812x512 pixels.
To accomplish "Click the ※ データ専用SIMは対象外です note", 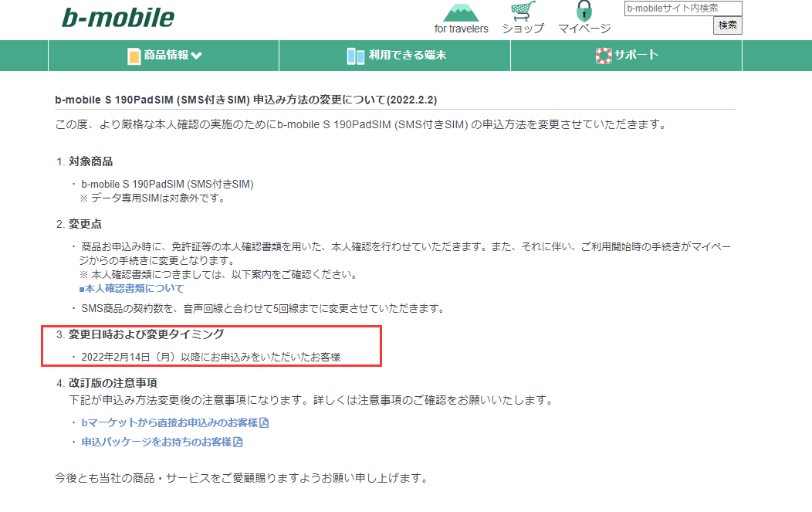I will point(152,198).
